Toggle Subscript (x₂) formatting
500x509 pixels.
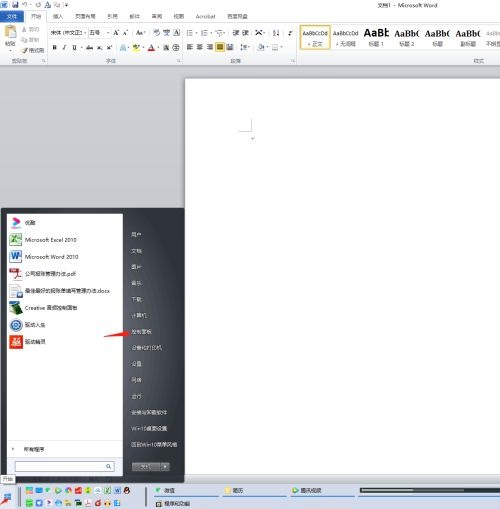click(x=99, y=48)
